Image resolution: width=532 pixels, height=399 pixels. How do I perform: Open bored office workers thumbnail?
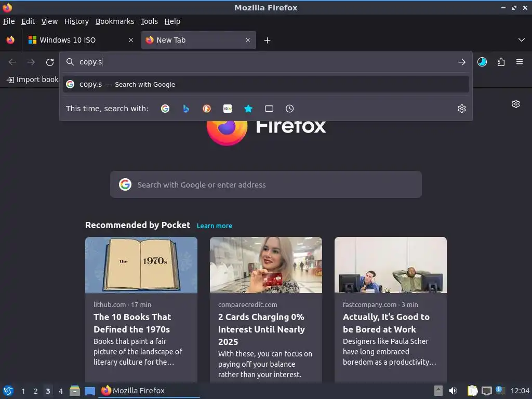[391, 265]
